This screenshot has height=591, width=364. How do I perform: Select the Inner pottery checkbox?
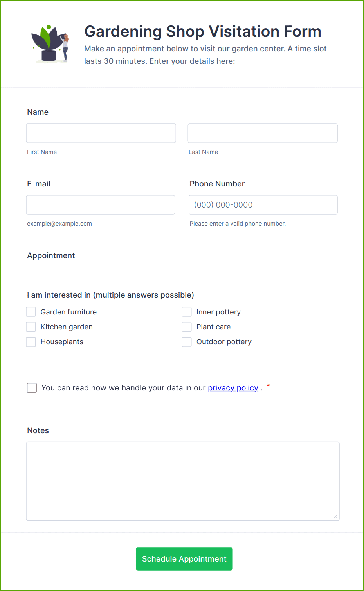tap(187, 312)
